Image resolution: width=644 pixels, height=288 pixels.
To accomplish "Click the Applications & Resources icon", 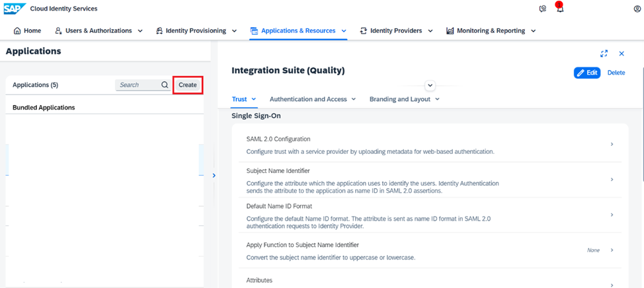I will [x=254, y=31].
